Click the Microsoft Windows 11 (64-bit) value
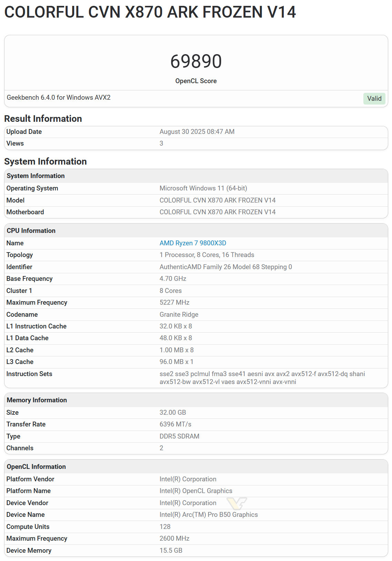 coord(203,188)
